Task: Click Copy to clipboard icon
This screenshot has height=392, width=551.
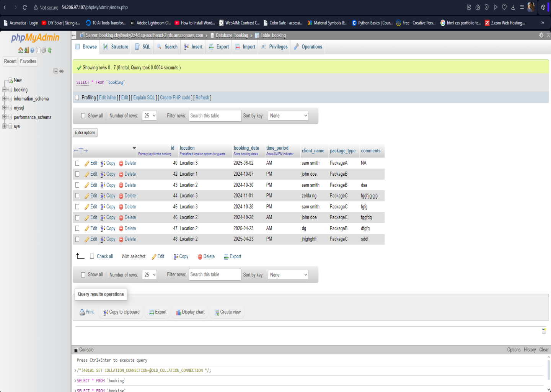Action: pos(106,312)
